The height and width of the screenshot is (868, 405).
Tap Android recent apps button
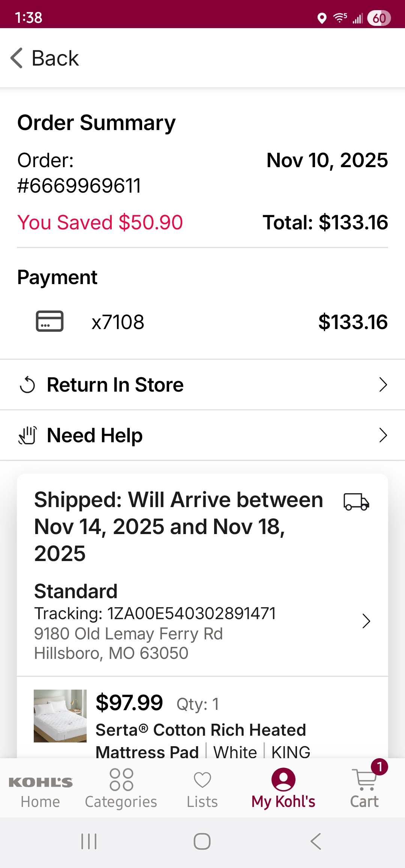click(x=89, y=841)
